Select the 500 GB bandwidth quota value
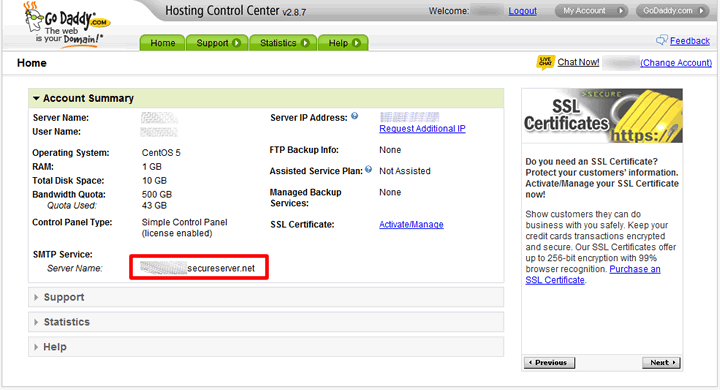The width and height of the screenshot is (720, 390). [157, 194]
